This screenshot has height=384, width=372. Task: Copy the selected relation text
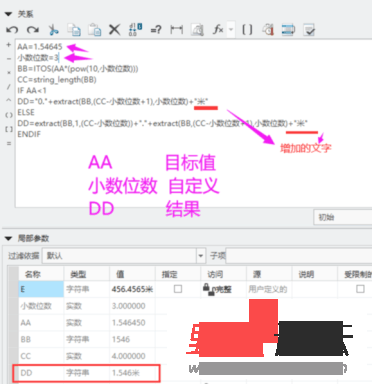click(74, 30)
